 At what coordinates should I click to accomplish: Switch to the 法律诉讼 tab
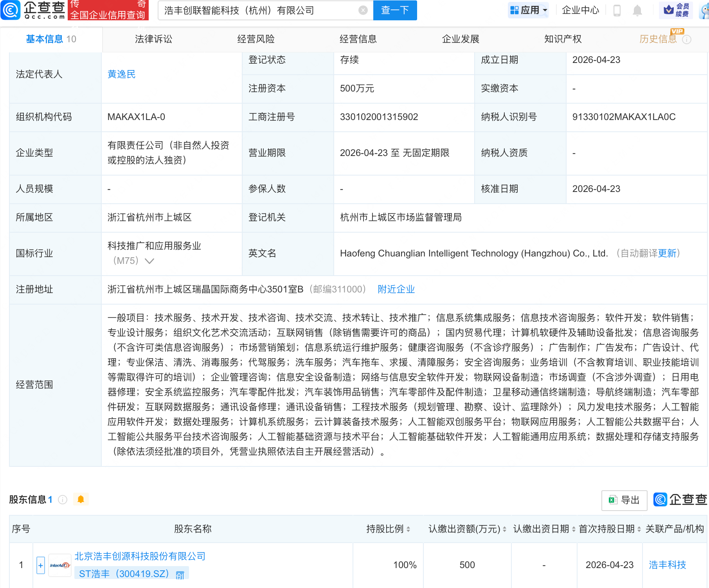153,39
